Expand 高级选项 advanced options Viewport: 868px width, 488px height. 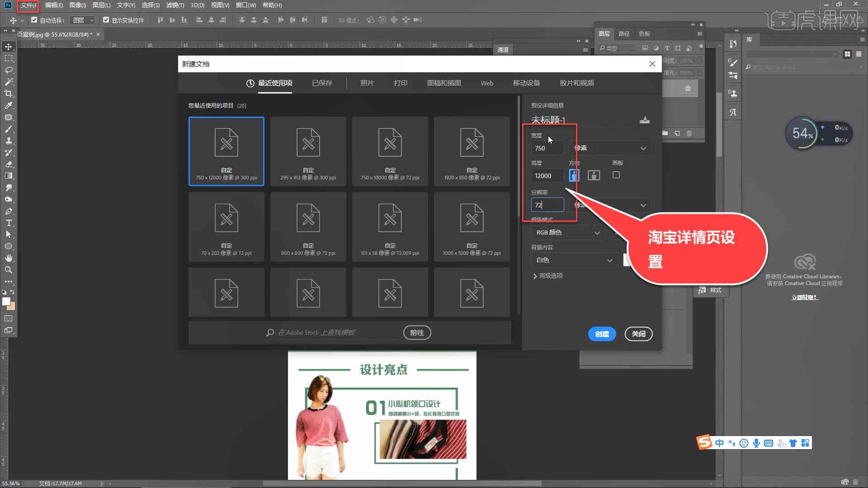coord(548,276)
